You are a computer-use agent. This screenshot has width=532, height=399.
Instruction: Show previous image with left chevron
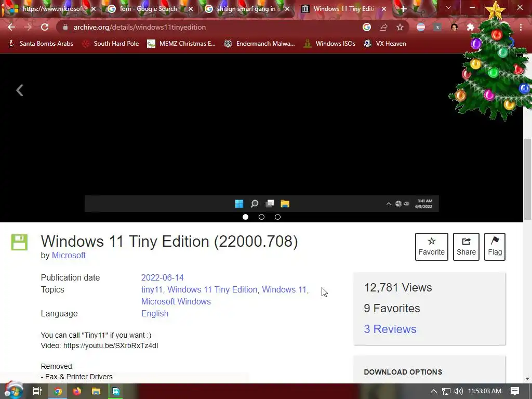(x=20, y=90)
